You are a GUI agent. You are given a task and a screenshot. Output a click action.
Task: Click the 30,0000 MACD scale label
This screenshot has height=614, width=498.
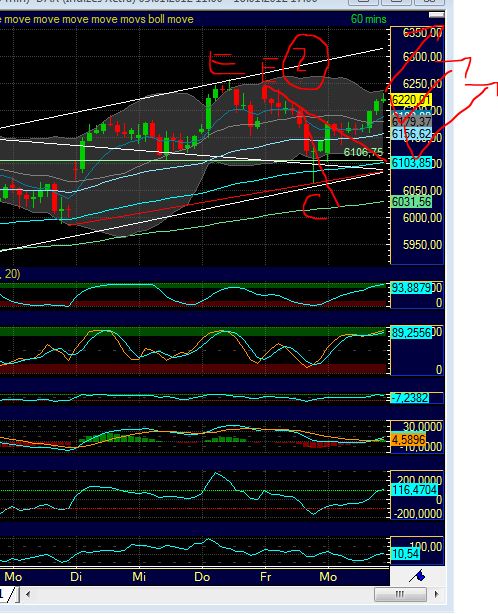[x=422, y=427]
